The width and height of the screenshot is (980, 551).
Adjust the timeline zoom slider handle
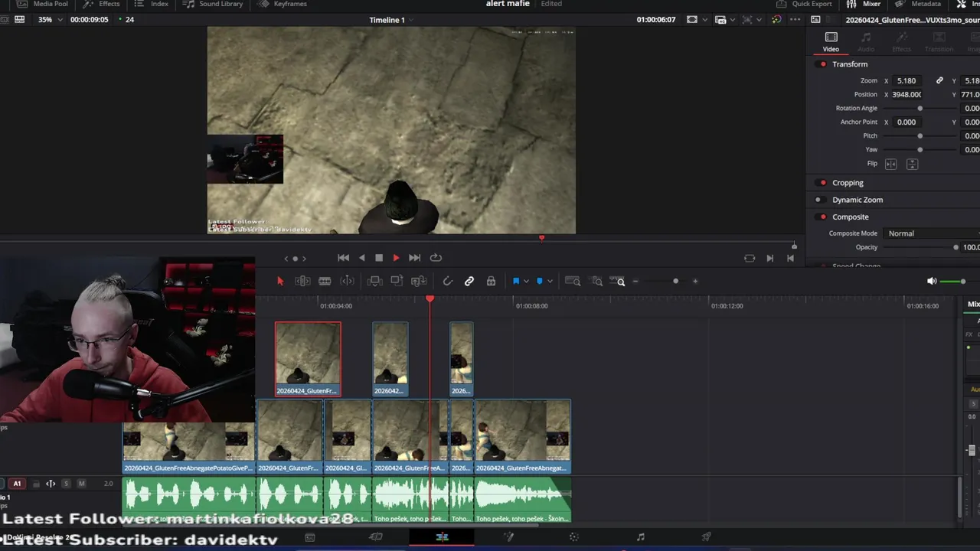coord(675,282)
